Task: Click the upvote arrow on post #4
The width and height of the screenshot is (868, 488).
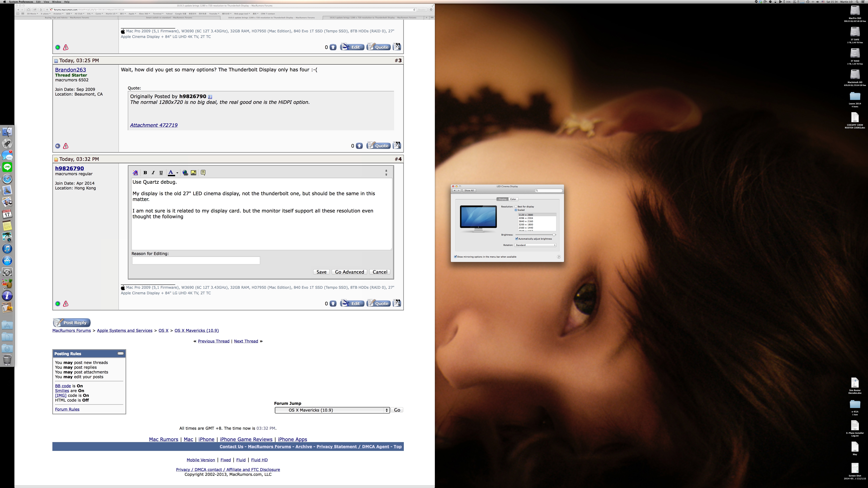Action: coord(333,304)
